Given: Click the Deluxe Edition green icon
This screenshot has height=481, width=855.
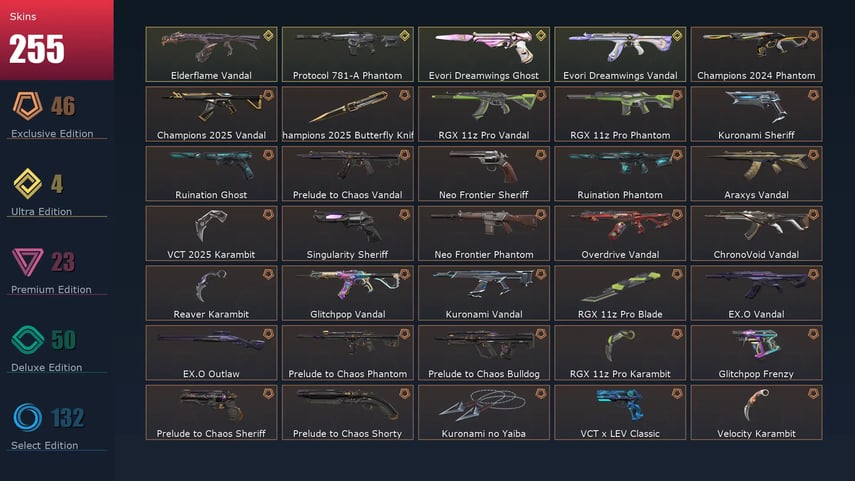Looking at the screenshot, I should [27, 340].
